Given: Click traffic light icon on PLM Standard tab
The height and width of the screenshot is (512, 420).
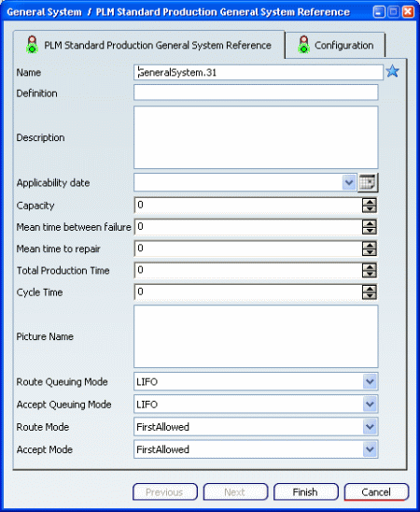Looking at the screenshot, I should (x=32, y=45).
